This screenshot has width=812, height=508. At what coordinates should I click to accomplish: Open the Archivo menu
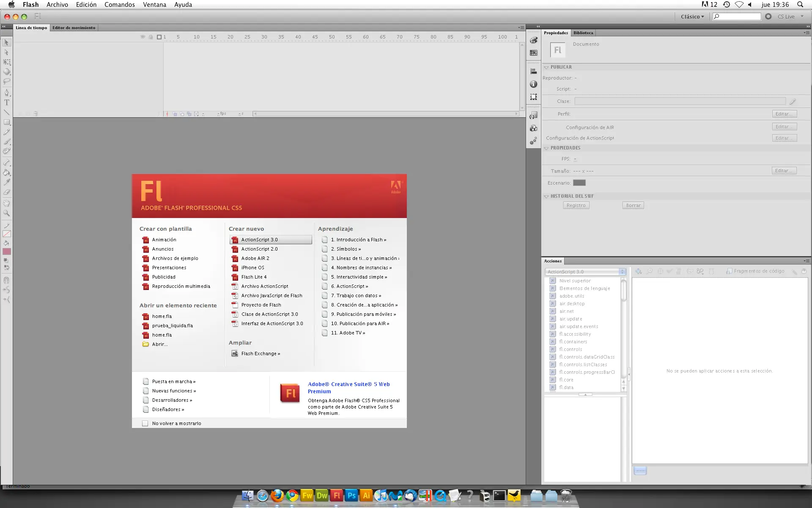click(57, 5)
